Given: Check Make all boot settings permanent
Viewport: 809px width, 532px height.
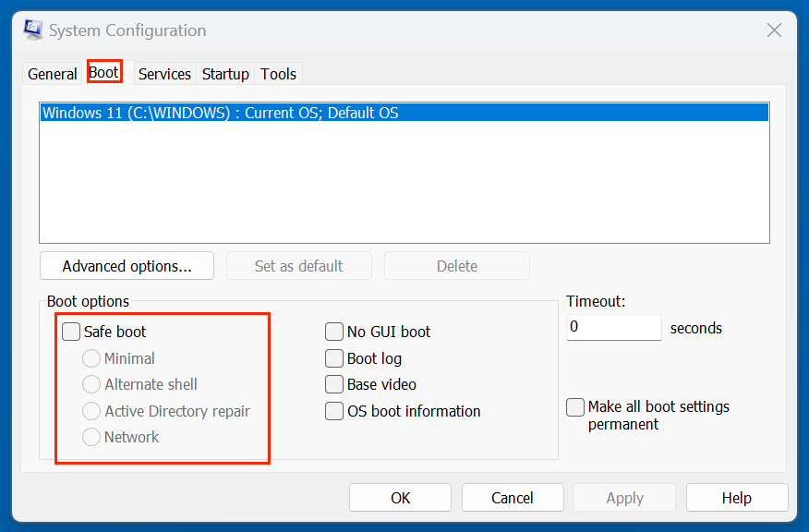Looking at the screenshot, I should click(x=575, y=406).
